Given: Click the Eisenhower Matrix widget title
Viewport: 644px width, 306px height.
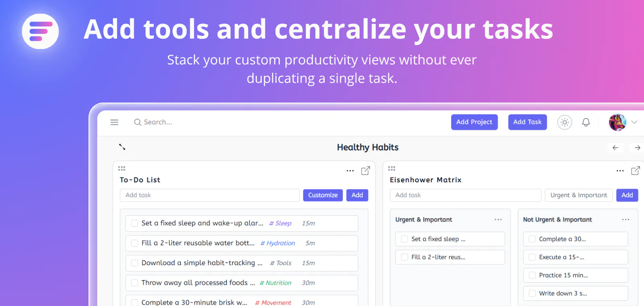Looking at the screenshot, I should 425,180.
